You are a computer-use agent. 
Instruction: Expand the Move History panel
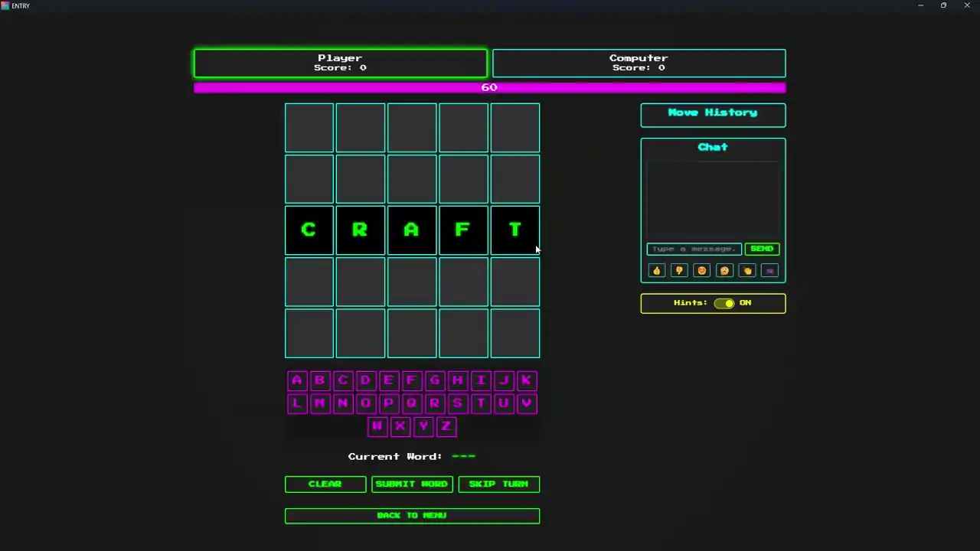(713, 115)
